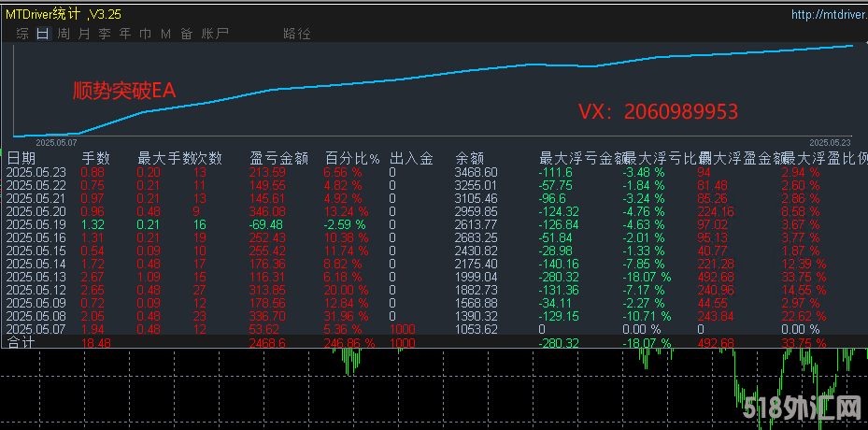Click the 合计 totals row label
The height and width of the screenshot is (430, 868).
coord(21,343)
